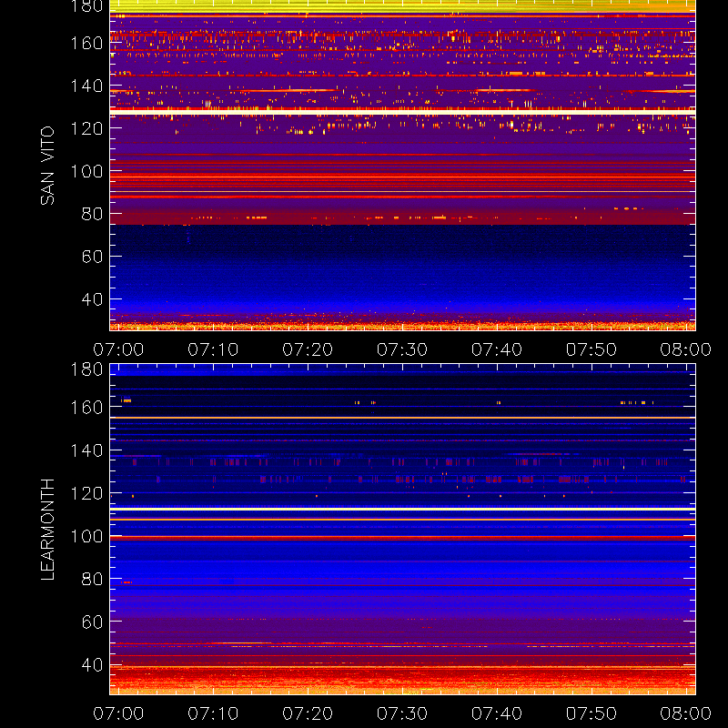Click 07:10 time label under San Vito plot

click(x=213, y=349)
